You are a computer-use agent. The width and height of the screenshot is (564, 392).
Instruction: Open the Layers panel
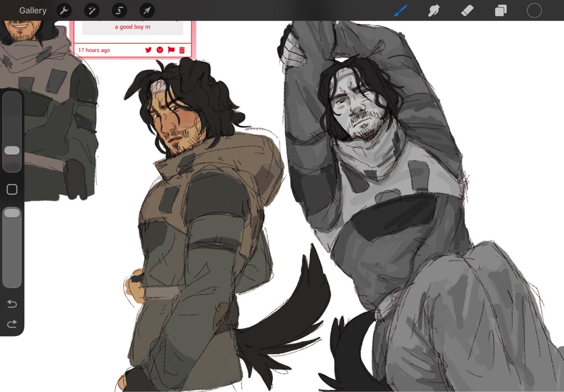(x=501, y=10)
